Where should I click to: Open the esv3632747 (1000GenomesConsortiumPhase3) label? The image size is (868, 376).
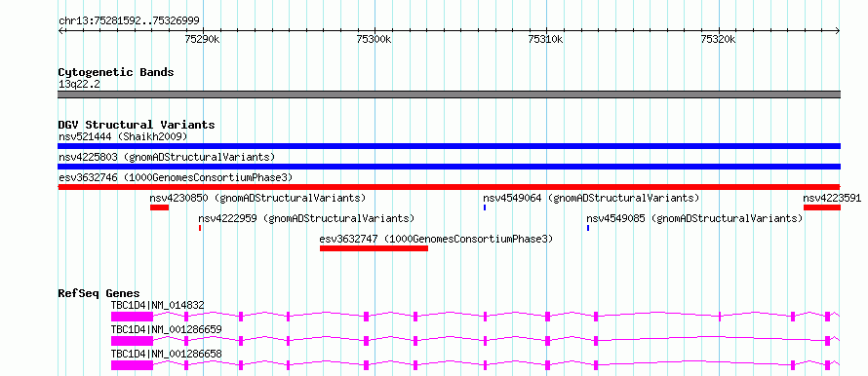click(436, 239)
